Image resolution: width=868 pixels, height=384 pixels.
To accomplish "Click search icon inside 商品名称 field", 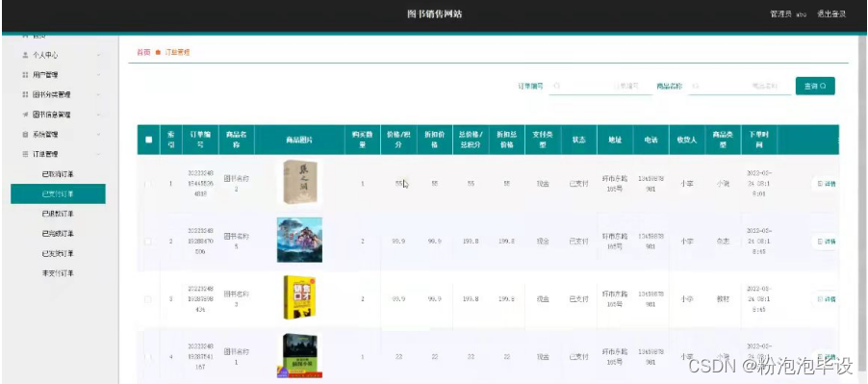I will click(696, 87).
